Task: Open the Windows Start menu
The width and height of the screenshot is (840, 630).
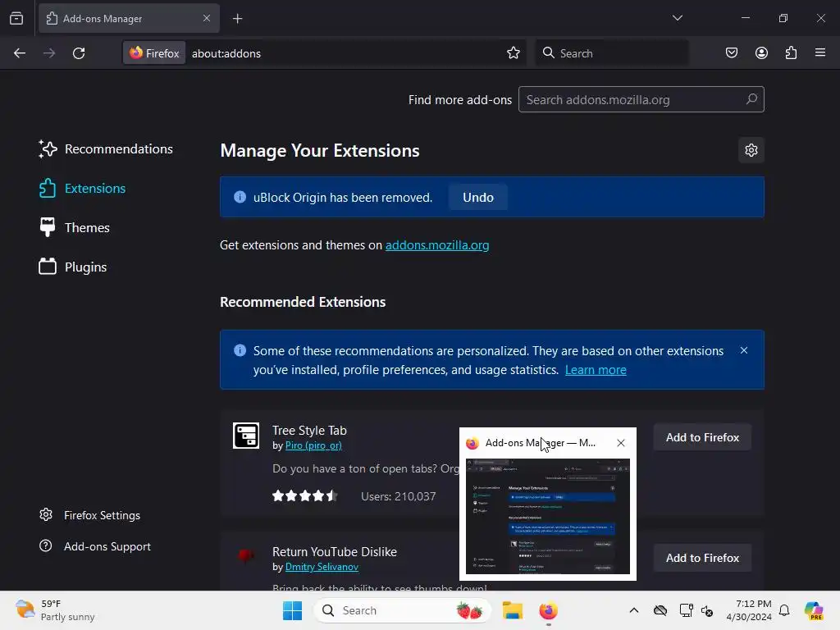Action: (x=293, y=610)
